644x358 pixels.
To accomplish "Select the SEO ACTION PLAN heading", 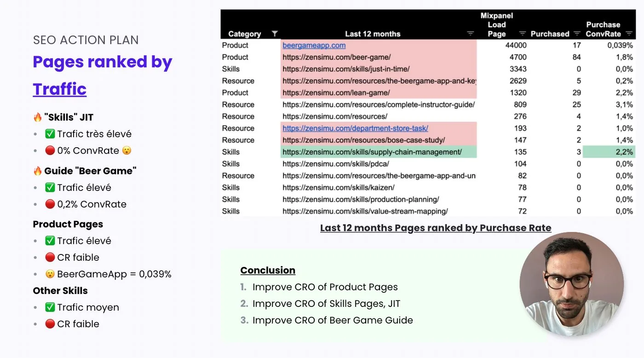I will (x=86, y=40).
